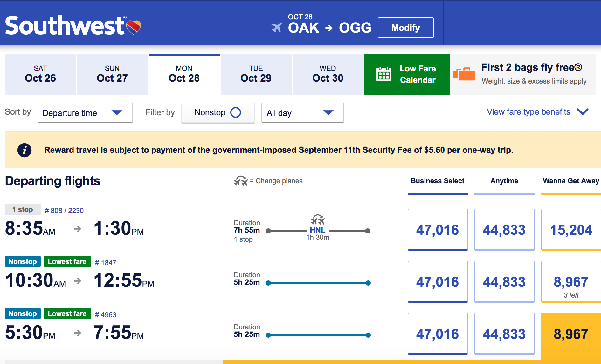Switch to the SUN Oct 27 date tab

tap(112, 75)
